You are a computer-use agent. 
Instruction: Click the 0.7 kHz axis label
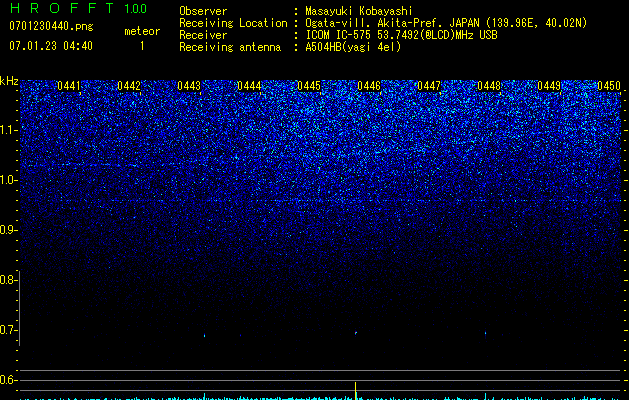point(7,330)
